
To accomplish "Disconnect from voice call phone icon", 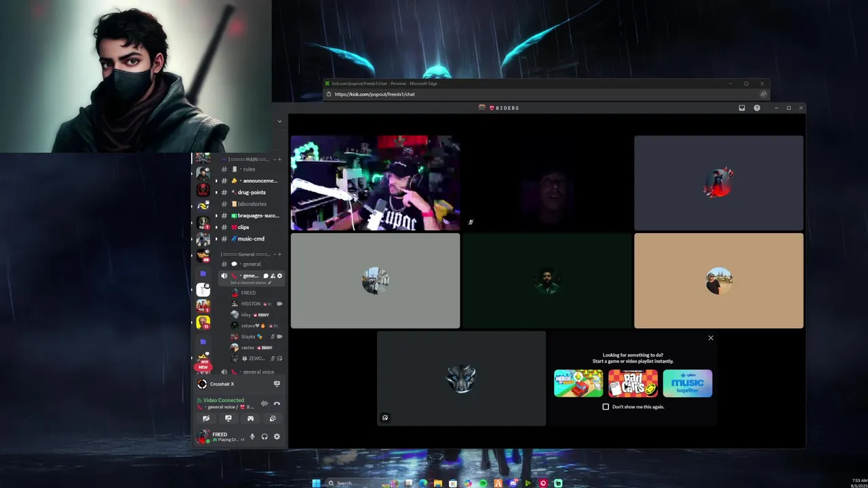I will tap(277, 403).
